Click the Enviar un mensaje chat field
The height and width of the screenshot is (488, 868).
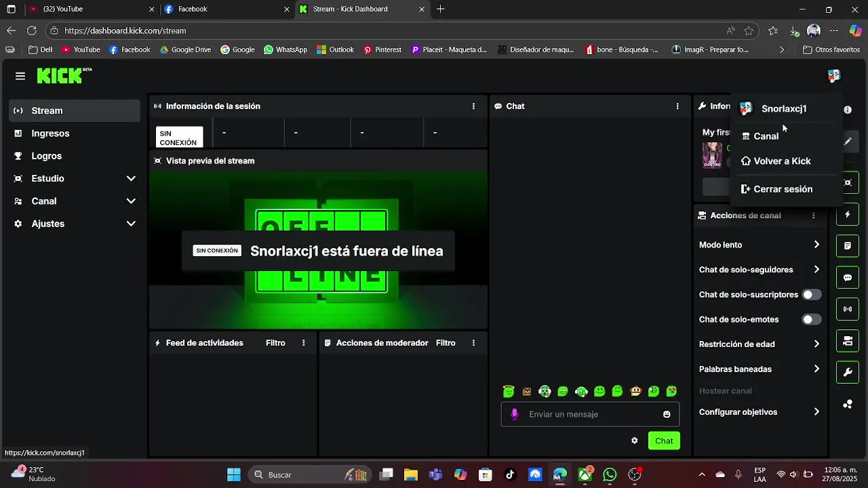pos(590,414)
